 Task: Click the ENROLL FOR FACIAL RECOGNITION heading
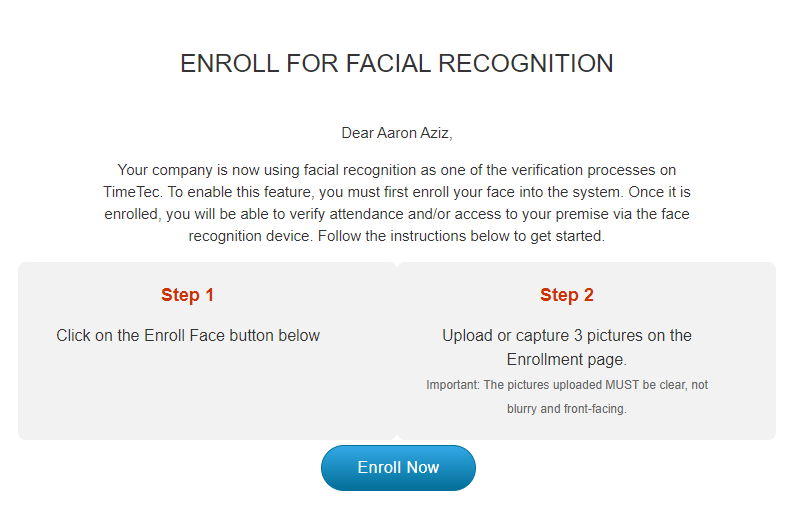tap(397, 64)
